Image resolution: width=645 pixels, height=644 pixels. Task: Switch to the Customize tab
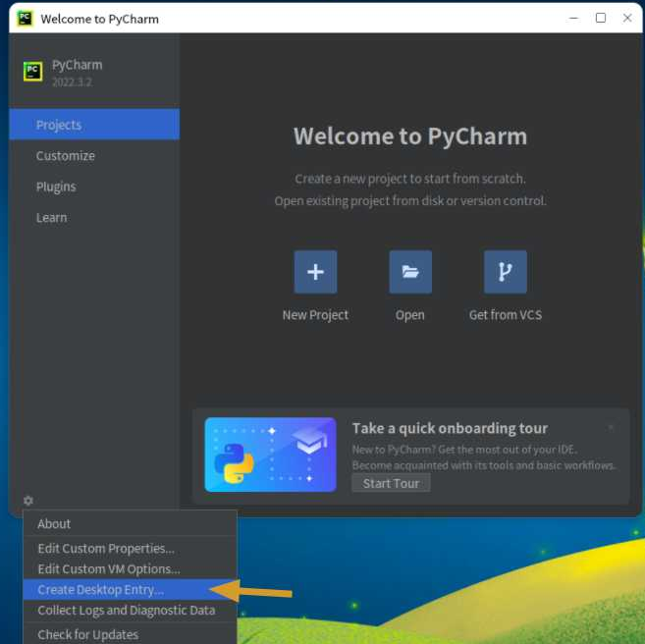[94, 156]
